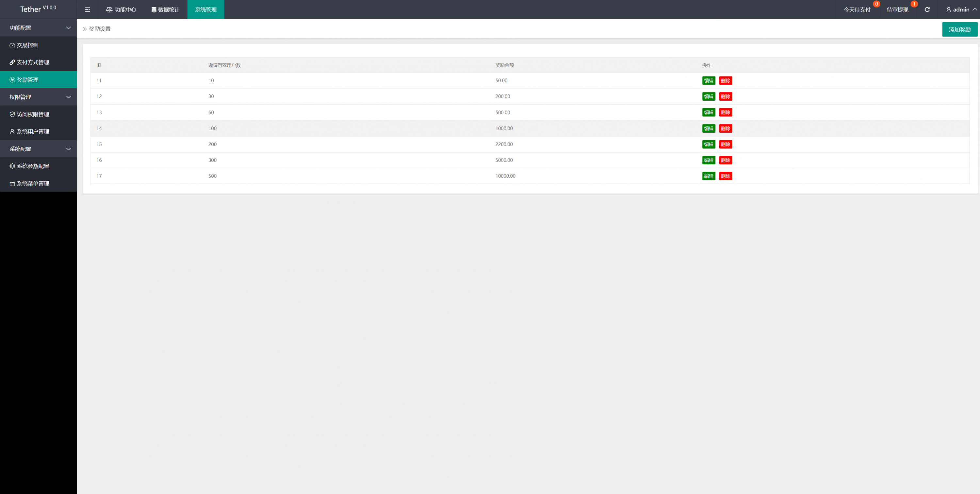Switch to the 功能中心 top tab
980x494 pixels.
pyautogui.click(x=121, y=9)
